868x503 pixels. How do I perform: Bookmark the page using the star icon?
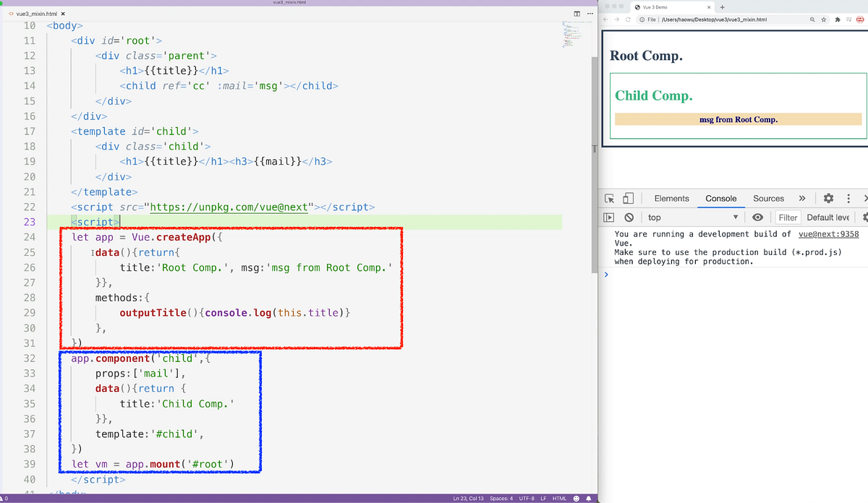point(824,21)
